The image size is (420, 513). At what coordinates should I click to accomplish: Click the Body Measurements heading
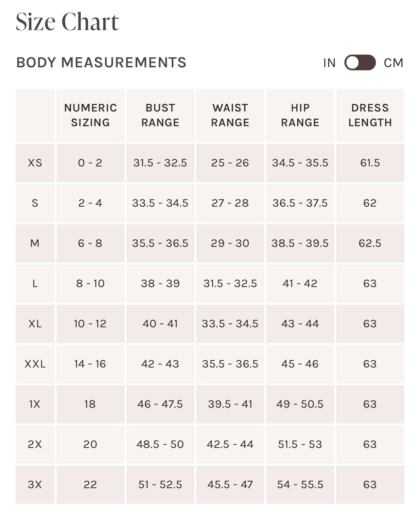[101, 62]
